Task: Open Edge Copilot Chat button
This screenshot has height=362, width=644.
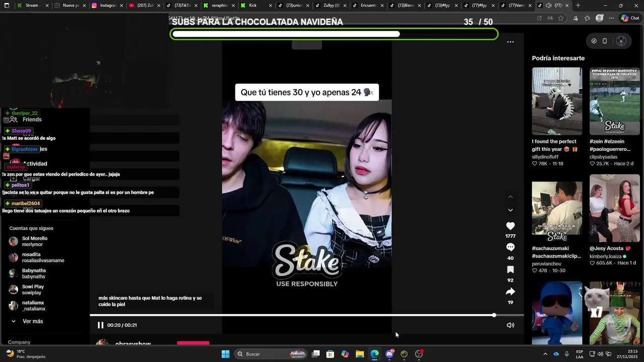Action: tap(630, 18)
